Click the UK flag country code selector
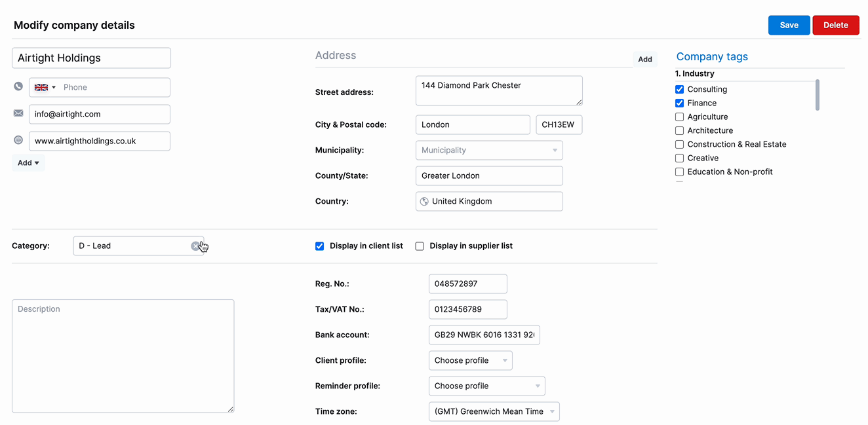Screen dimensions: 868x425 (45, 87)
